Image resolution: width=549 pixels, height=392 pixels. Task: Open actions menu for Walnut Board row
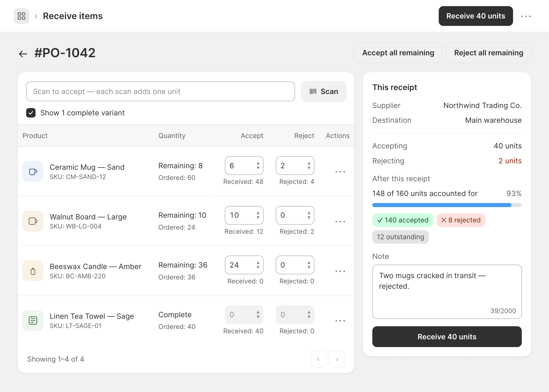coord(340,221)
